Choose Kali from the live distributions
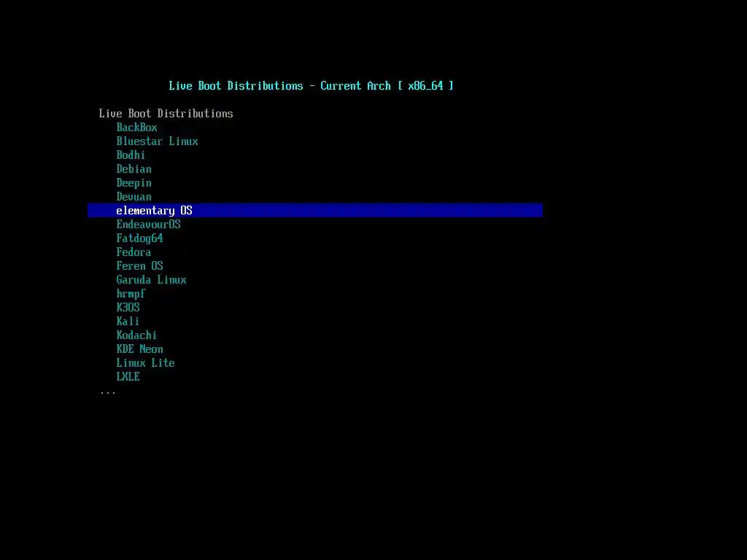747x560 pixels. [128, 321]
